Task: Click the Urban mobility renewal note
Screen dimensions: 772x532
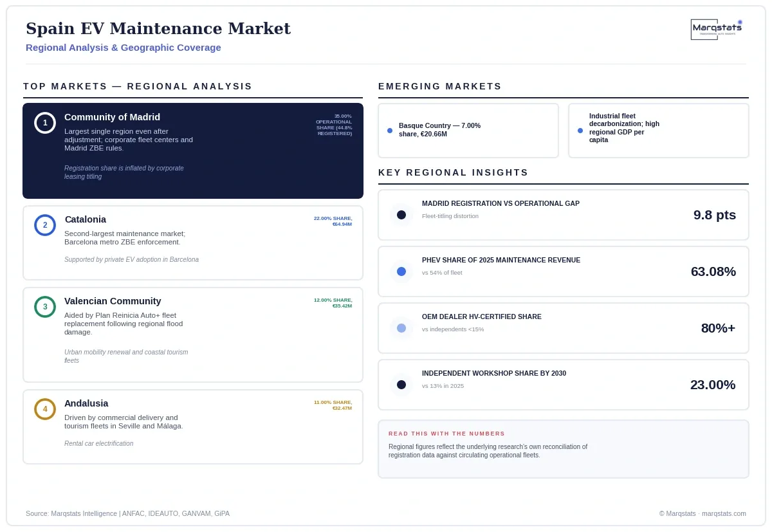Action: (126, 356)
